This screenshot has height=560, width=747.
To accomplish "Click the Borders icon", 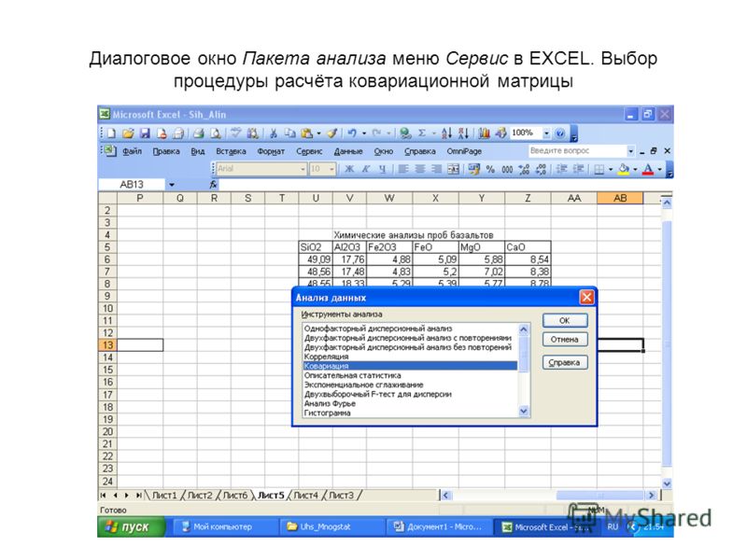I will [599, 169].
